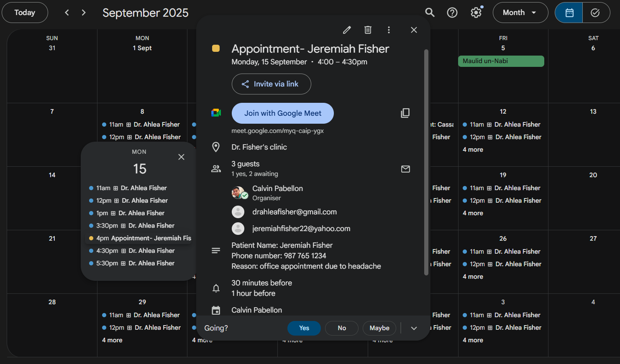Click the event details panel scrollbar
This screenshot has height=364, width=620.
click(426, 163)
